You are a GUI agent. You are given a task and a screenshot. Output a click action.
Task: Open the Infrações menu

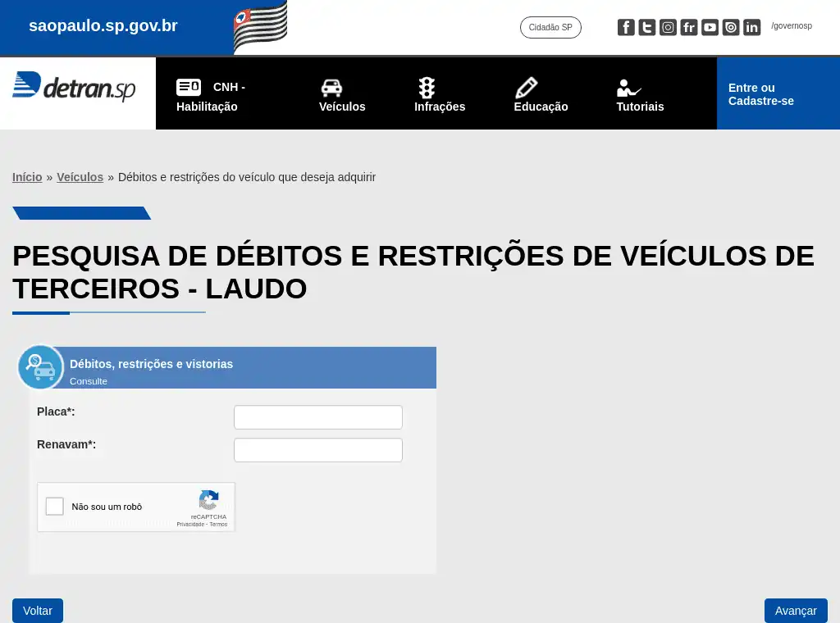click(x=439, y=96)
